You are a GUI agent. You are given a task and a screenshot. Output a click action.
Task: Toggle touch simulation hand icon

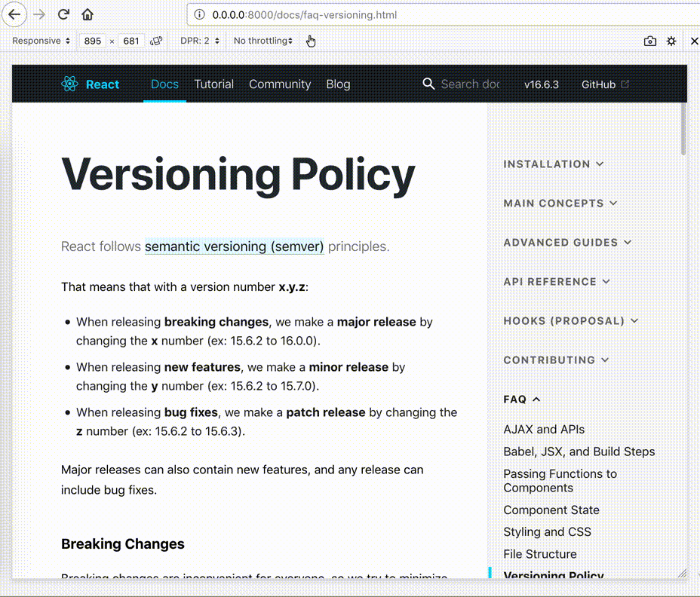[311, 41]
